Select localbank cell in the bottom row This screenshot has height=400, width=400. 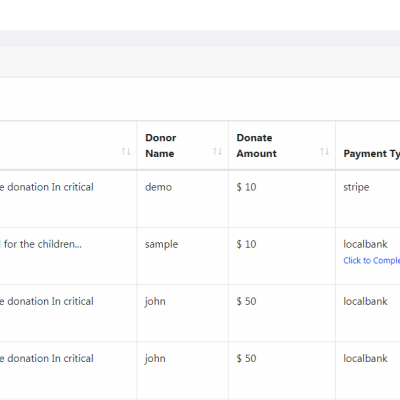(365, 359)
